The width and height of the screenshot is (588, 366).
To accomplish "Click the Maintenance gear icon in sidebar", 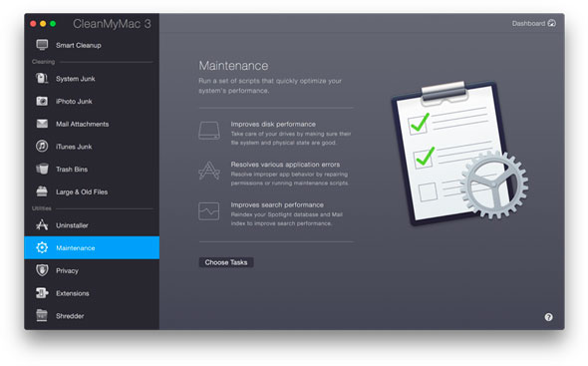I will click(x=42, y=247).
